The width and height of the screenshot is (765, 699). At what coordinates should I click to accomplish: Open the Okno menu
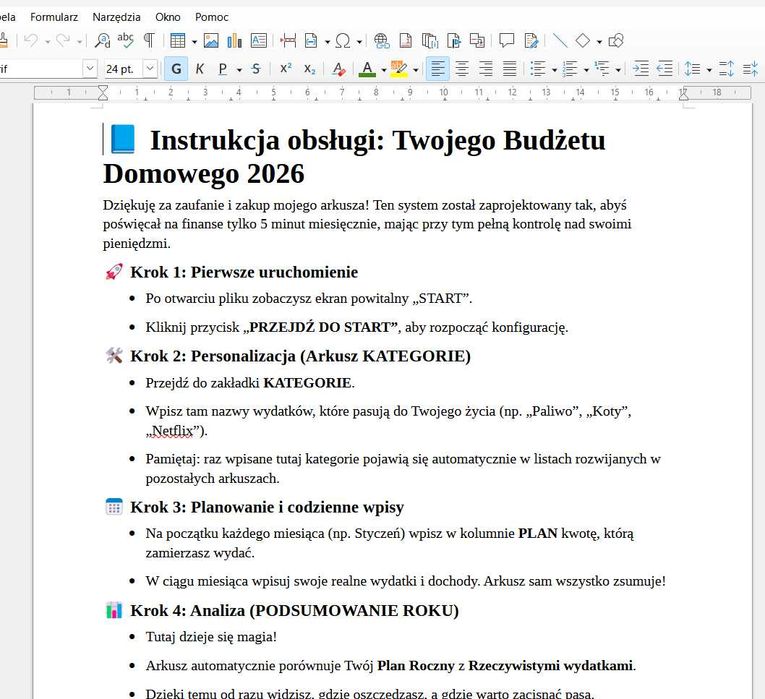[168, 17]
